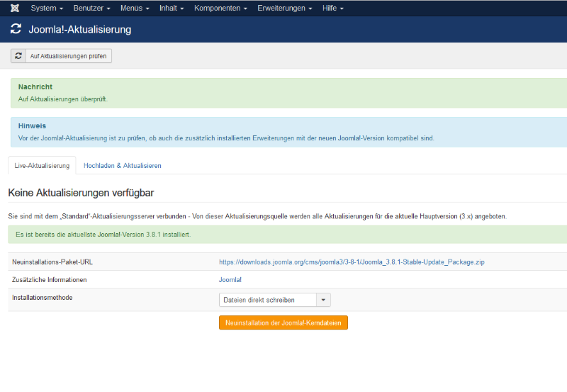Viewport: 567px width, 392px height.
Task: Click the Nachricht heading in green alert
Action: click(x=35, y=86)
